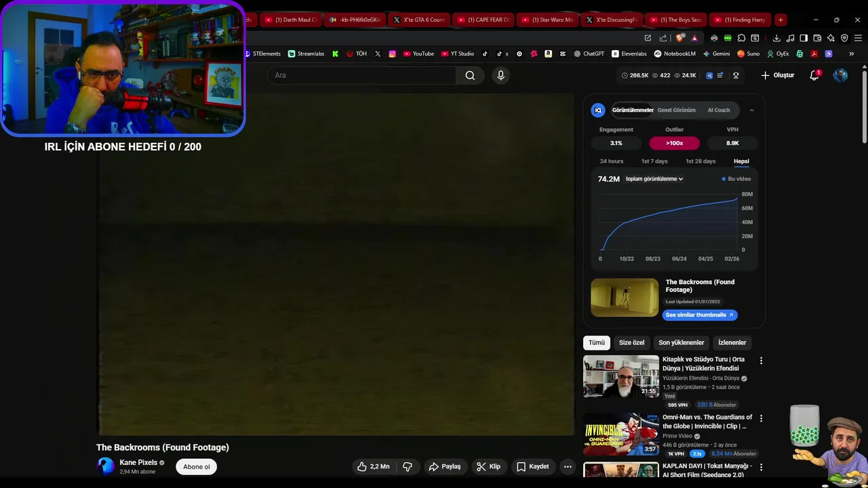The width and height of the screenshot is (868, 488).
Task: Open the vidIQ logo icon in the stats panel
Action: 598,110
